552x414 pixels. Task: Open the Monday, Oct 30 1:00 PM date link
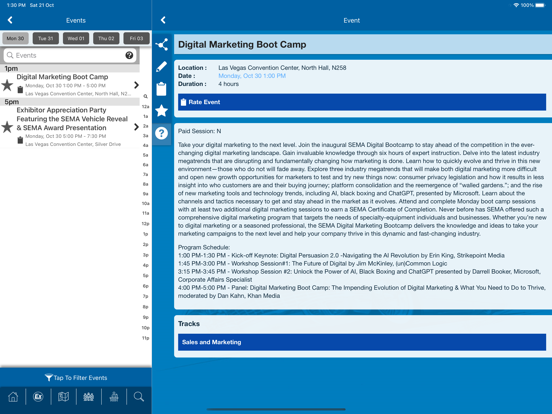click(x=252, y=76)
